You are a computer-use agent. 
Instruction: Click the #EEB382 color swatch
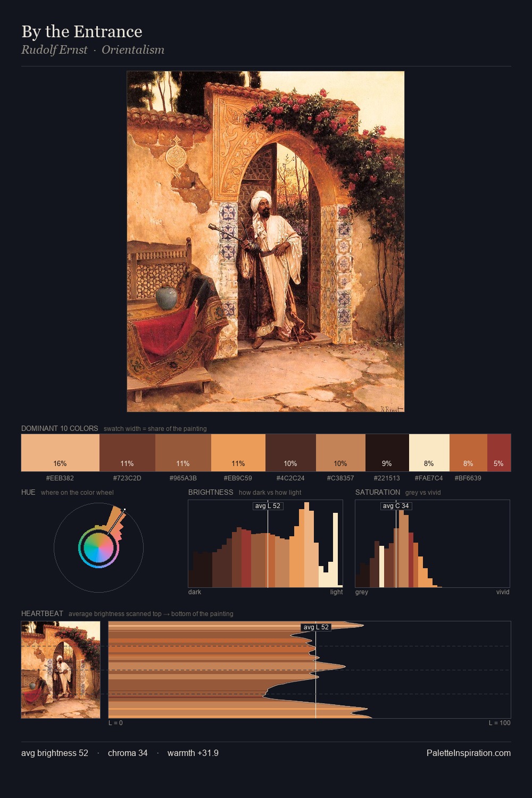(60, 453)
